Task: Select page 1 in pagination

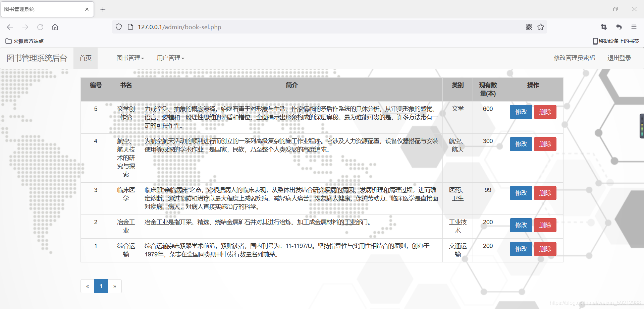Action: [101, 286]
